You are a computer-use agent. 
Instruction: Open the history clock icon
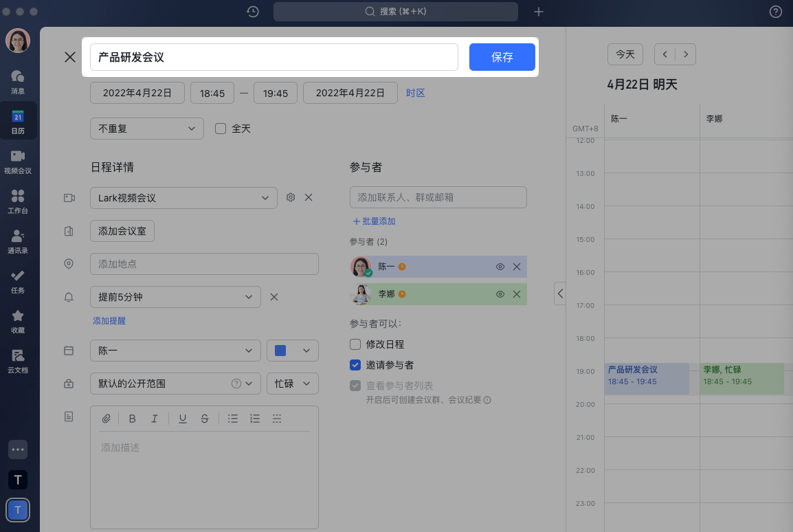(x=253, y=12)
